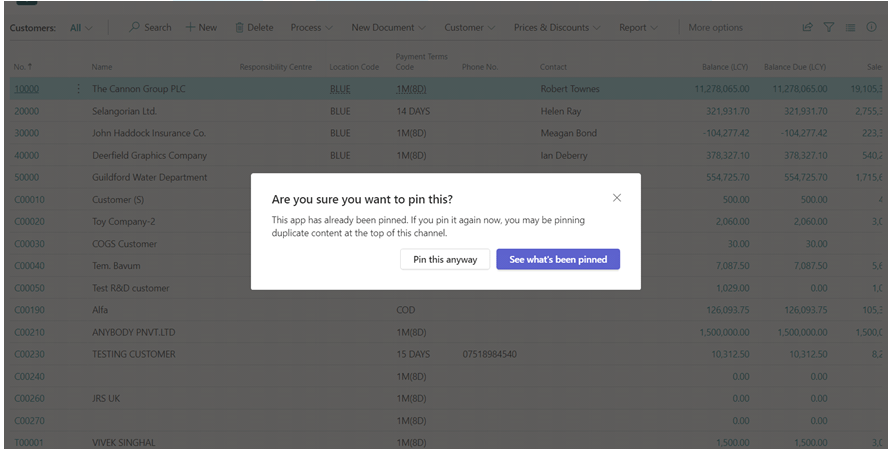
Task: Click contact Robert Townes cell
Action: coord(570,89)
